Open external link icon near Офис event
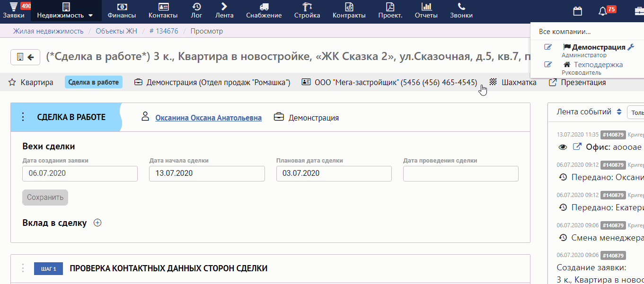The height and width of the screenshot is (284, 644). 577,147
